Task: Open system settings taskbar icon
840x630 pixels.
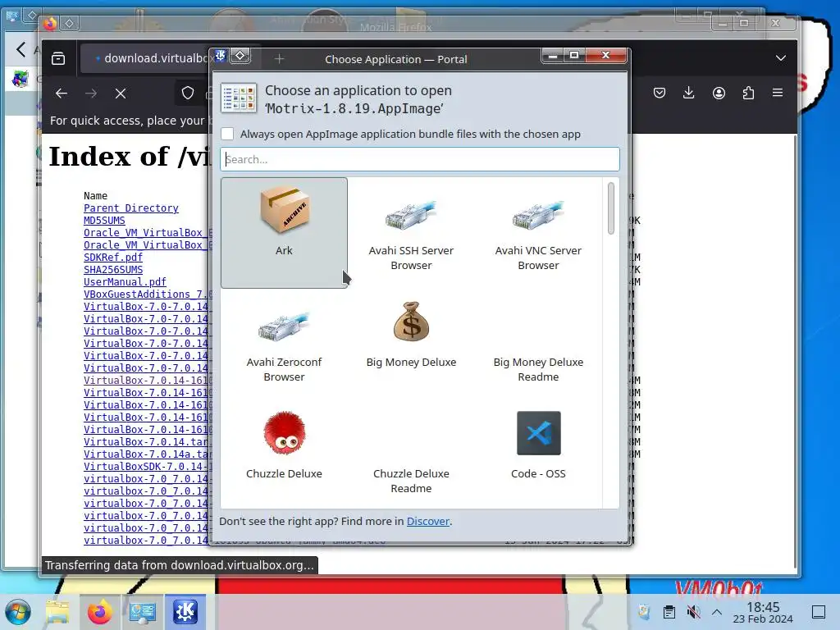Action: [142, 612]
